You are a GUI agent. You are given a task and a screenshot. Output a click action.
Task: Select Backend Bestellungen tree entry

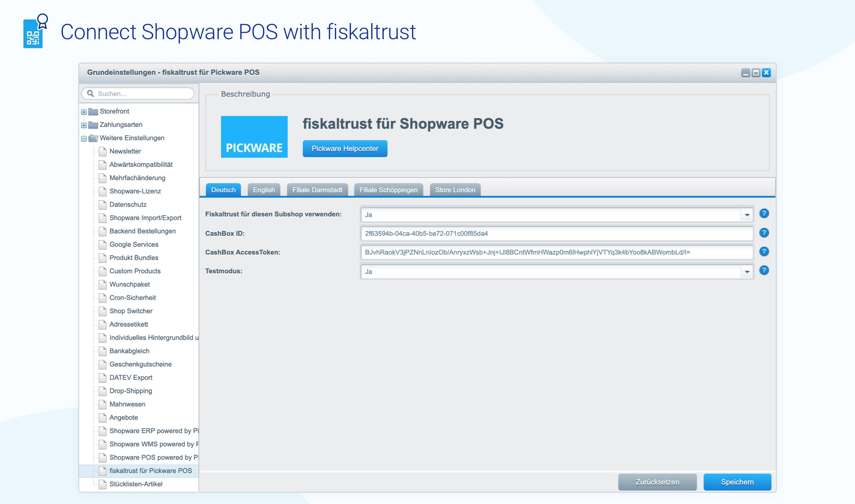(142, 231)
